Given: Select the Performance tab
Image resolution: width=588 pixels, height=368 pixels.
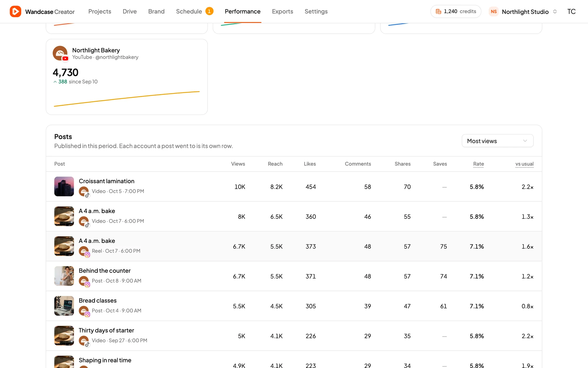Looking at the screenshot, I should pos(243,11).
